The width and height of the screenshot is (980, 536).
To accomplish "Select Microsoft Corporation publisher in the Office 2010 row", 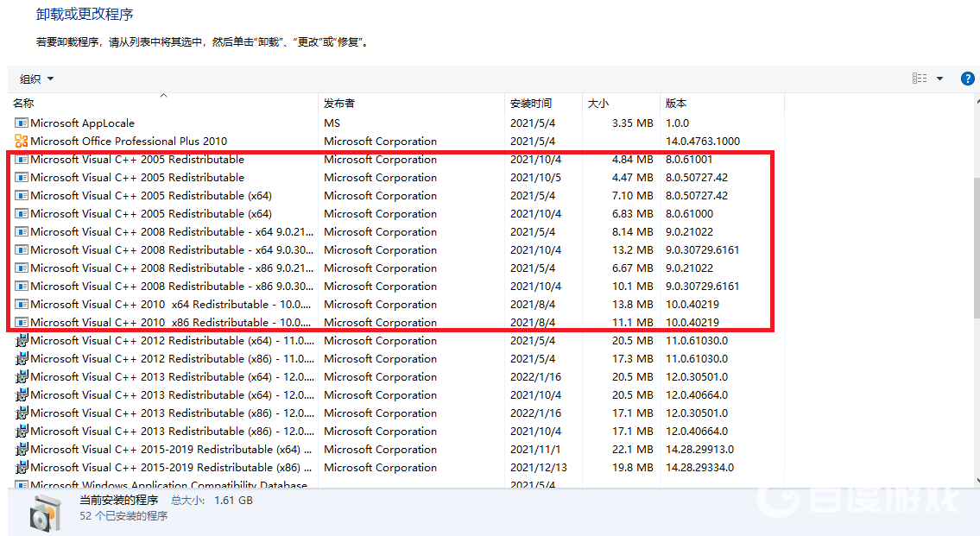I will (x=380, y=142).
